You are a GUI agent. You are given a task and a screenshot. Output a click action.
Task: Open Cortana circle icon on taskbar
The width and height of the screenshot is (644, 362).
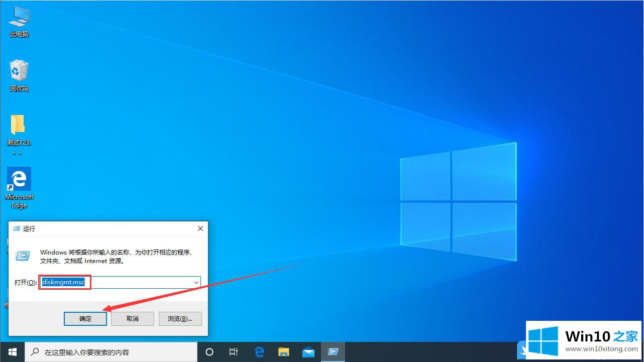click(209, 352)
